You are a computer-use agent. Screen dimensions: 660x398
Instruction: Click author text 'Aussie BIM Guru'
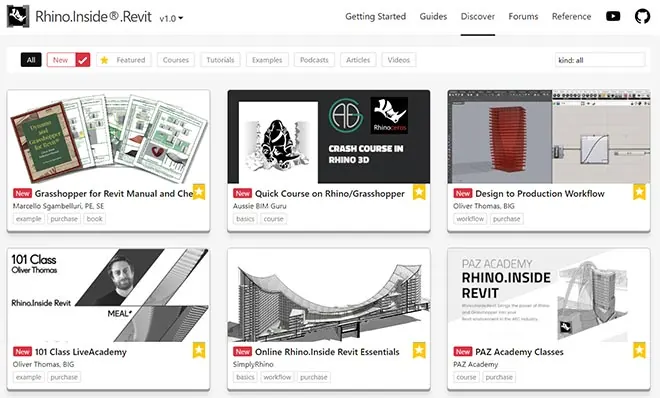pyautogui.click(x=260, y=206)
